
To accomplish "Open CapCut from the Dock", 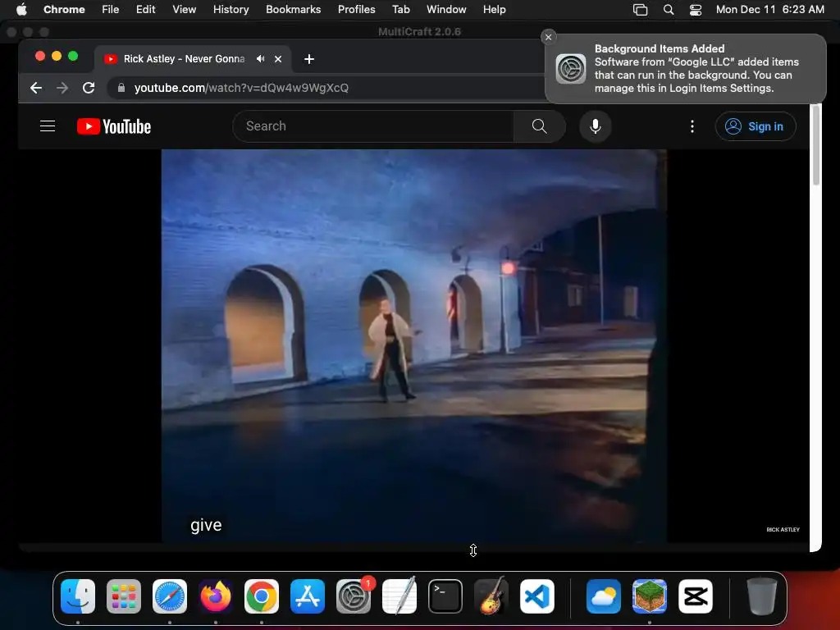I will tap(696, 596).
